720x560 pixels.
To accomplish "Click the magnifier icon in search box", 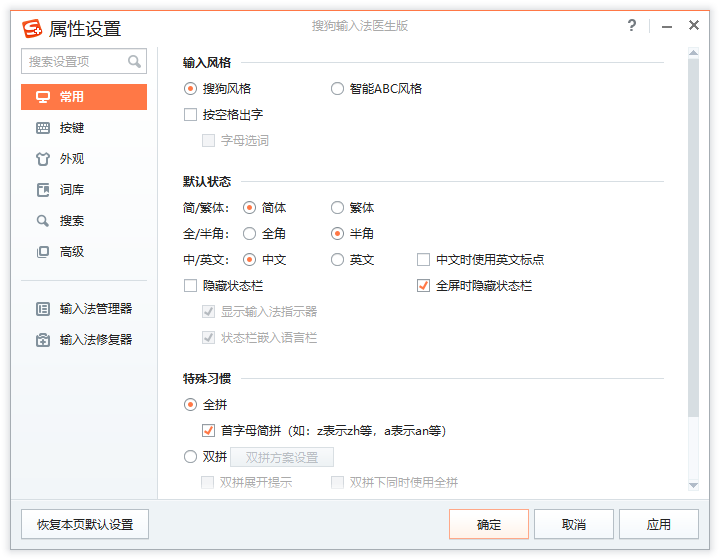I will 134,61.
